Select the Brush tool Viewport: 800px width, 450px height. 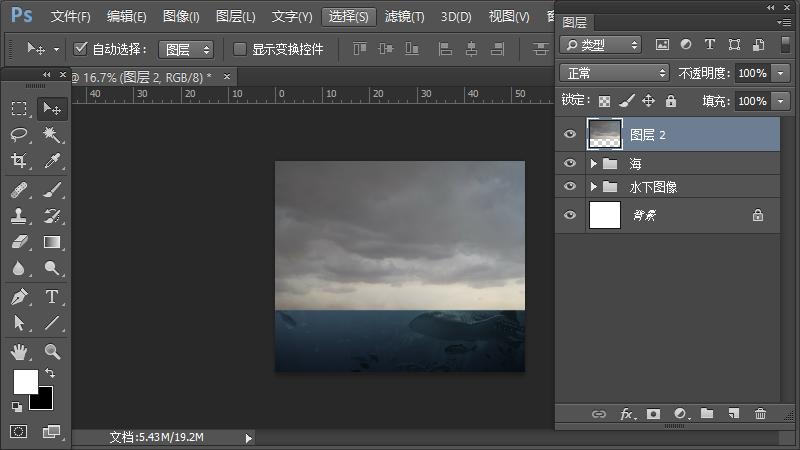point(52,190)
